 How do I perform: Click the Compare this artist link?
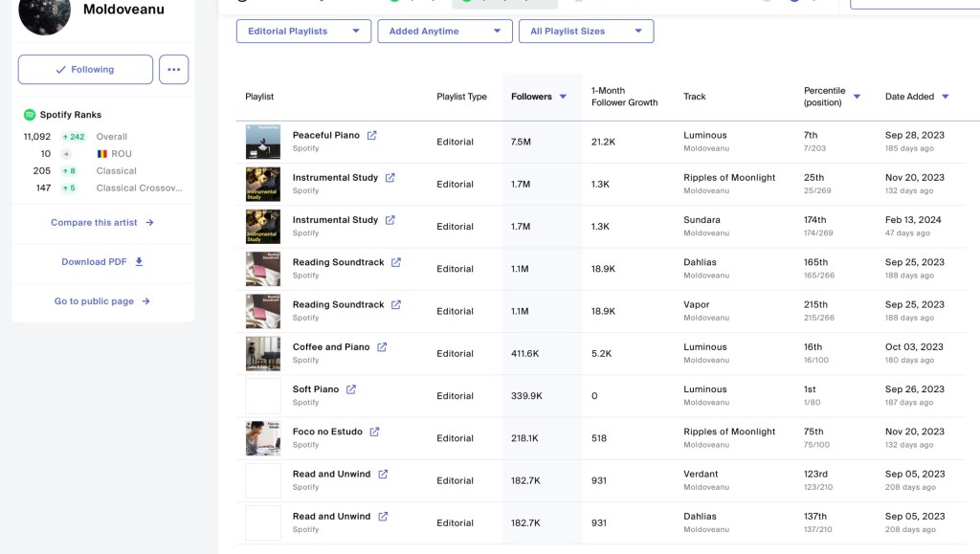tap(102, 222)
